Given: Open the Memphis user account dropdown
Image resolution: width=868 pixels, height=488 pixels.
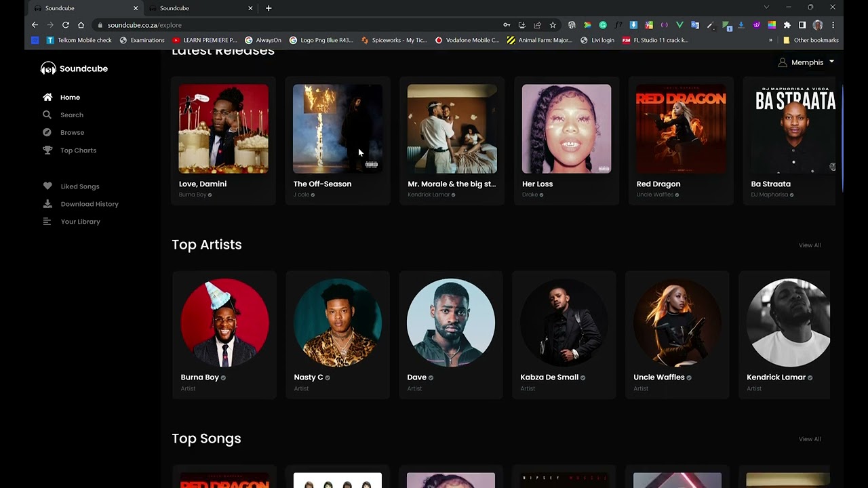Looking at the screenshot, I should point(806,62).
